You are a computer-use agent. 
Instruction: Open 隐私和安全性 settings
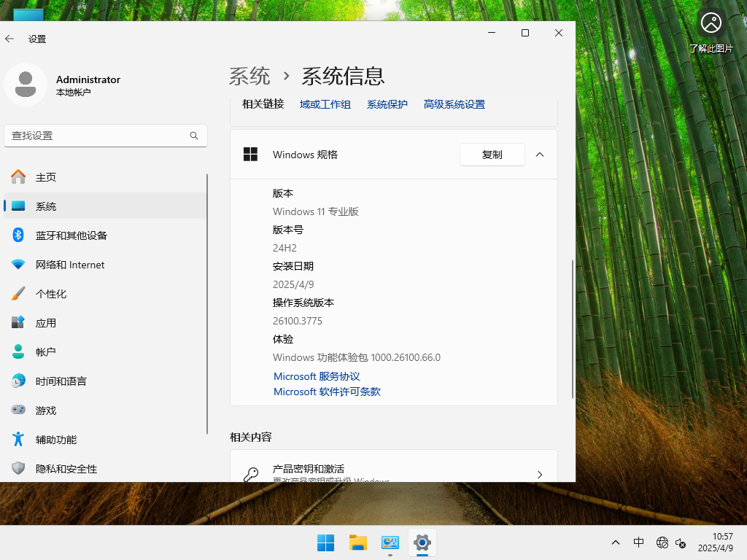(x=65, y=469)
